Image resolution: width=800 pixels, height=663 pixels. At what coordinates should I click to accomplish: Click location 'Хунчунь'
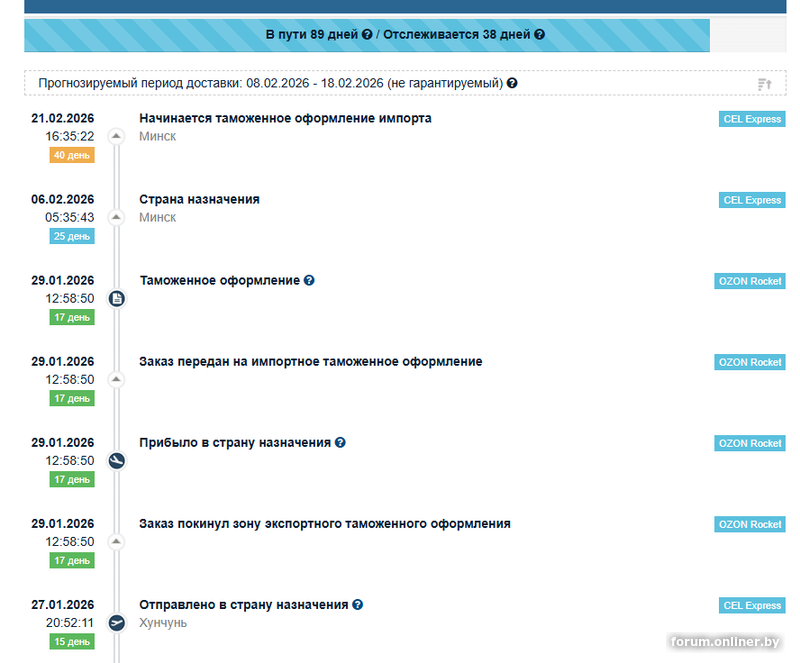pos(163,623)
